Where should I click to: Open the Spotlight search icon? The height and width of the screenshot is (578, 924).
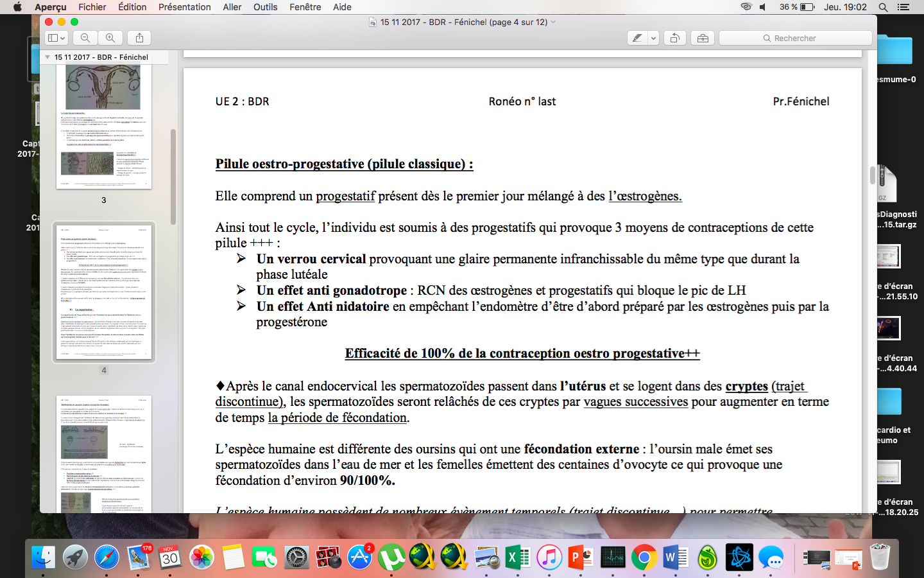(x=883, y=7)
